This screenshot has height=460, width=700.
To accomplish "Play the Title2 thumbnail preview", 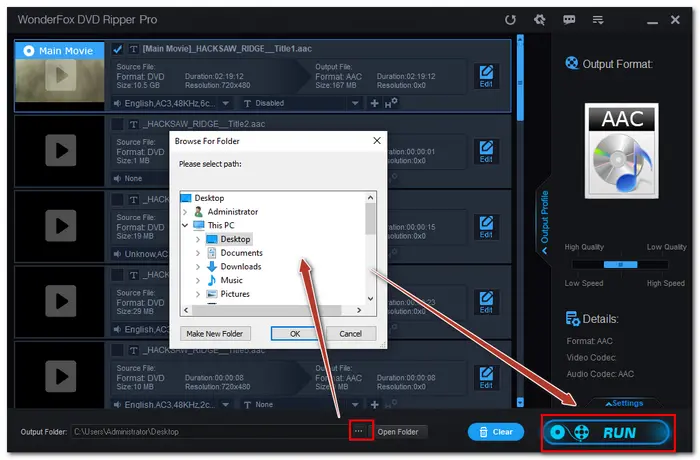I will click(x=61, y=151).
